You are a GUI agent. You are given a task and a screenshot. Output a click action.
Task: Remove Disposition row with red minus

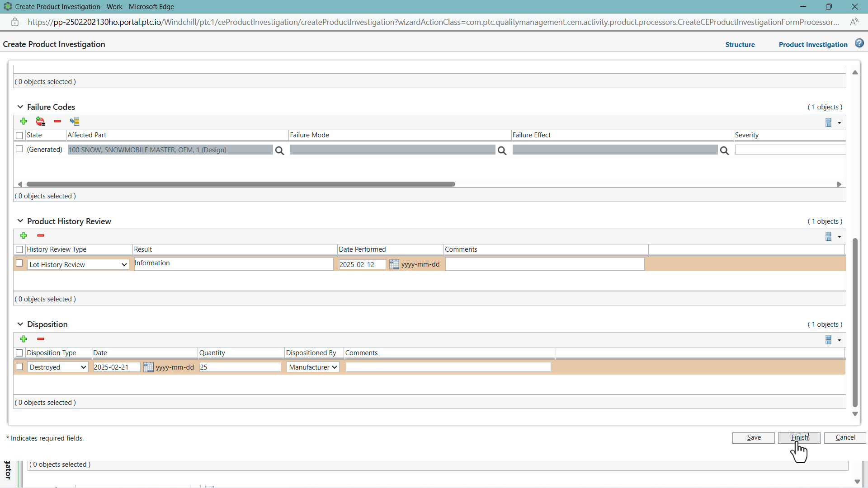(x=41, y=339)
